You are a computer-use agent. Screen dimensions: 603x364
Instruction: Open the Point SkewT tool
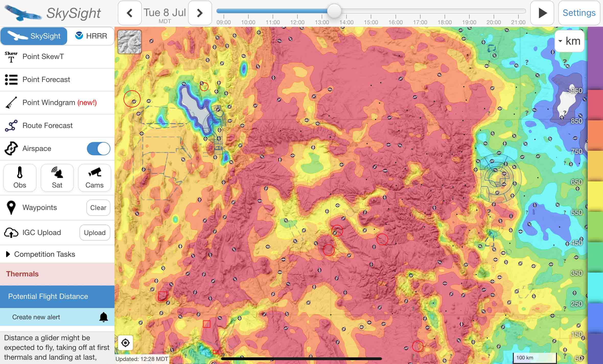57,56
